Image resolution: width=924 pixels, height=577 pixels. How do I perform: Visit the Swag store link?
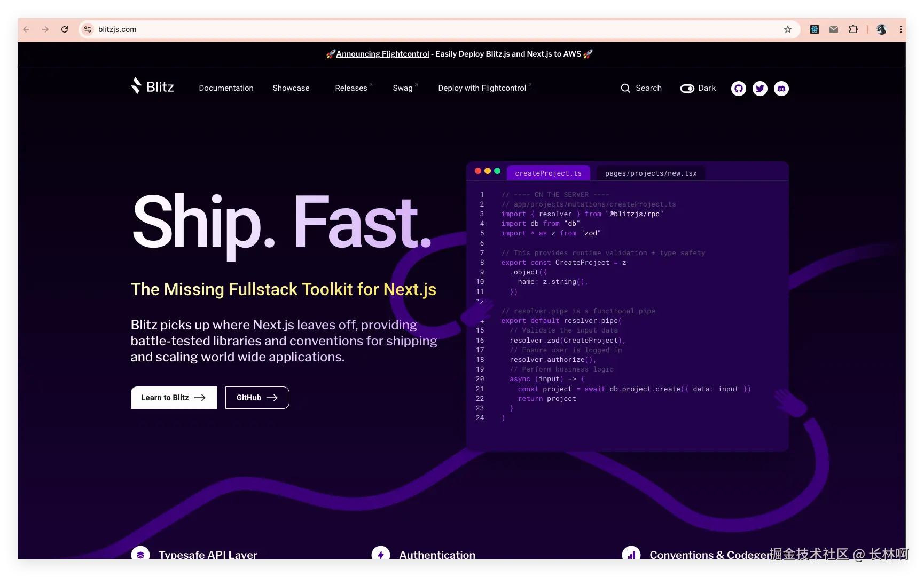point(405,88)
